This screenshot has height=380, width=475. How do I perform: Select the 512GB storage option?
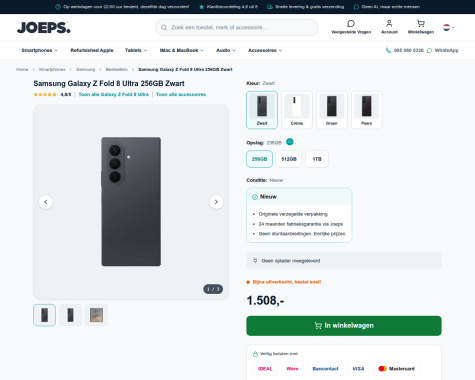coord(289,159)
